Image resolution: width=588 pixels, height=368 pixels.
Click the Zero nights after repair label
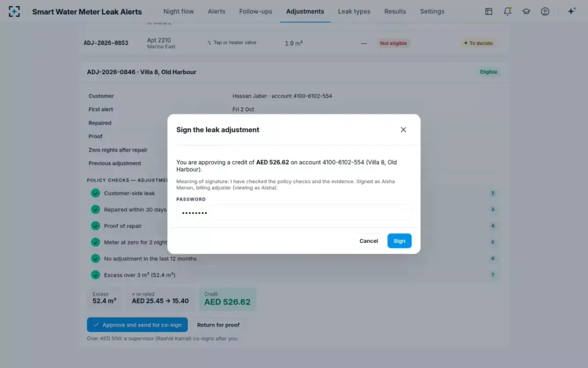(118, 150)
